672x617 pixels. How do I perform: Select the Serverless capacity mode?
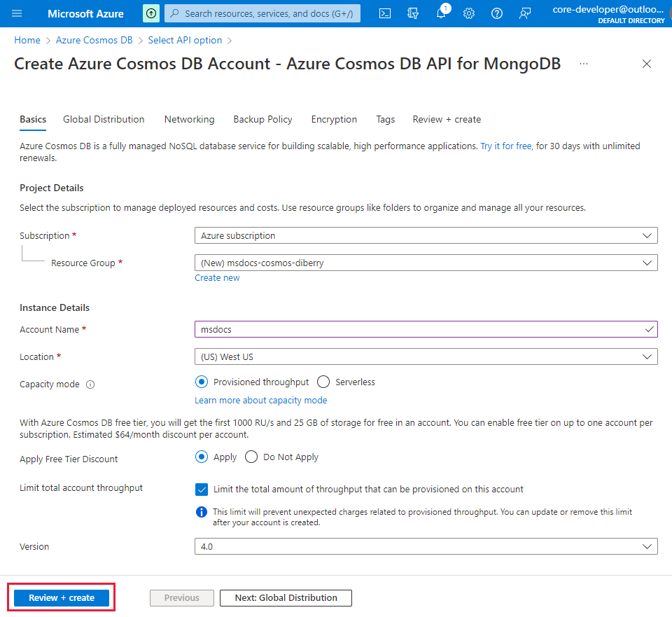tap(323, 382)
